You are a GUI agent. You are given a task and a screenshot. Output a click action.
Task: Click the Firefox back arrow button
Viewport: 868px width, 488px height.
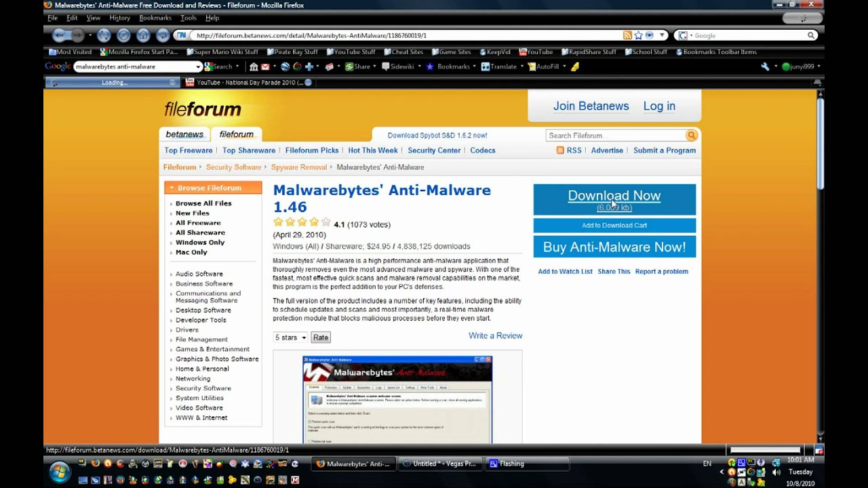point(60,35)
